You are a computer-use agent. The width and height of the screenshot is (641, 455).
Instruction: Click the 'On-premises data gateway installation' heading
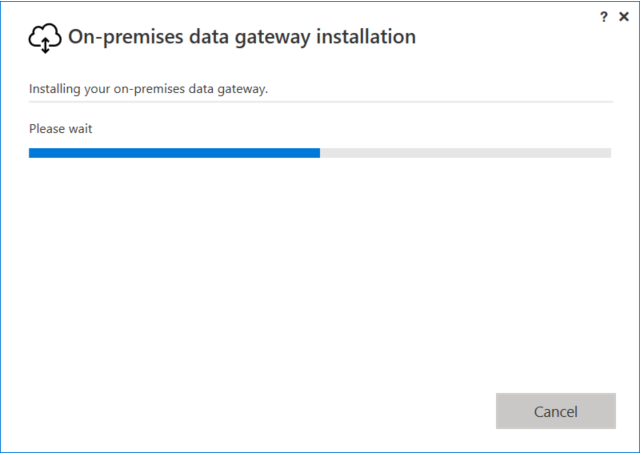tap(241, 37)
